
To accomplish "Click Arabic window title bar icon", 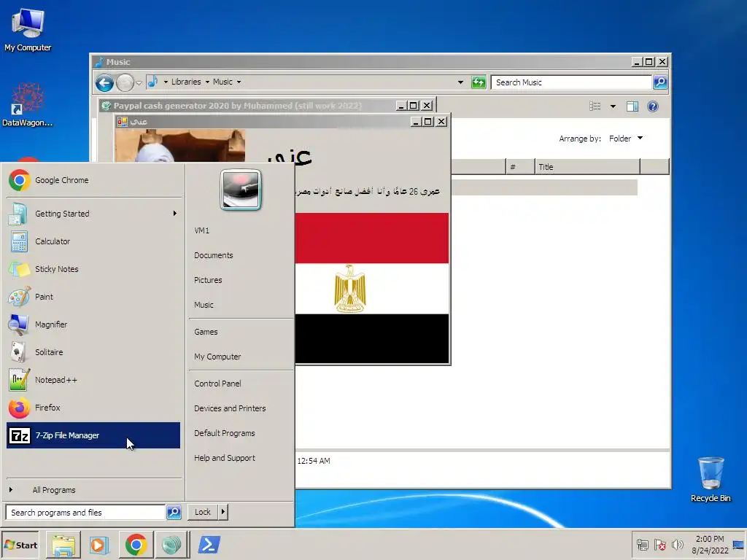I will tap(123, 122).
